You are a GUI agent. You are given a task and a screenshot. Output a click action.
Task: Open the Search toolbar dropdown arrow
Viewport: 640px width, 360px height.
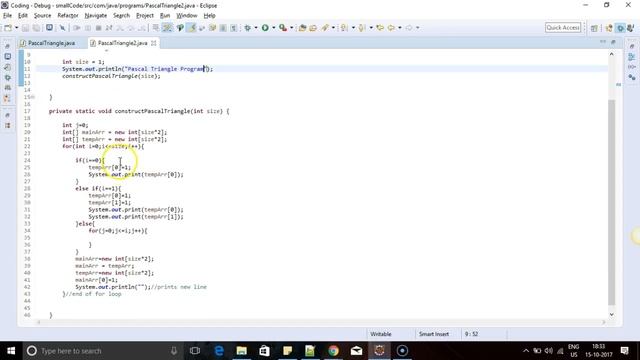point(333,28)
